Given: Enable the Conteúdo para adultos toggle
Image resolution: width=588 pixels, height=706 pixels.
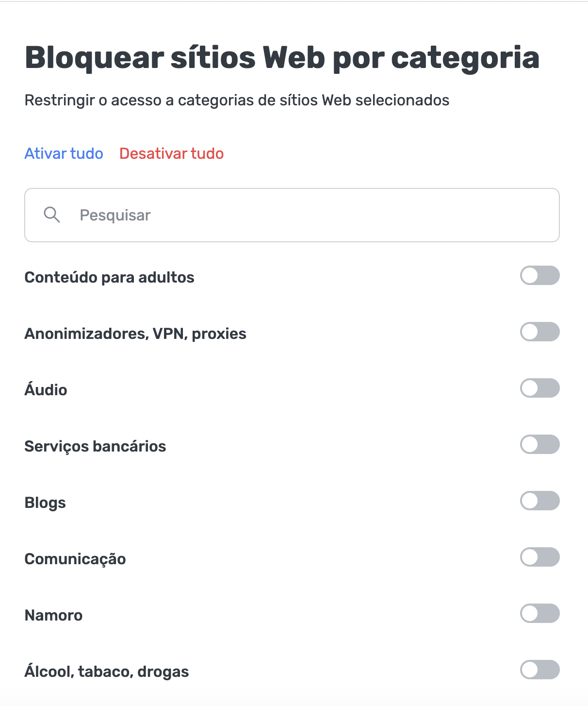Looking at the screenshot, I should coord(539,275).
